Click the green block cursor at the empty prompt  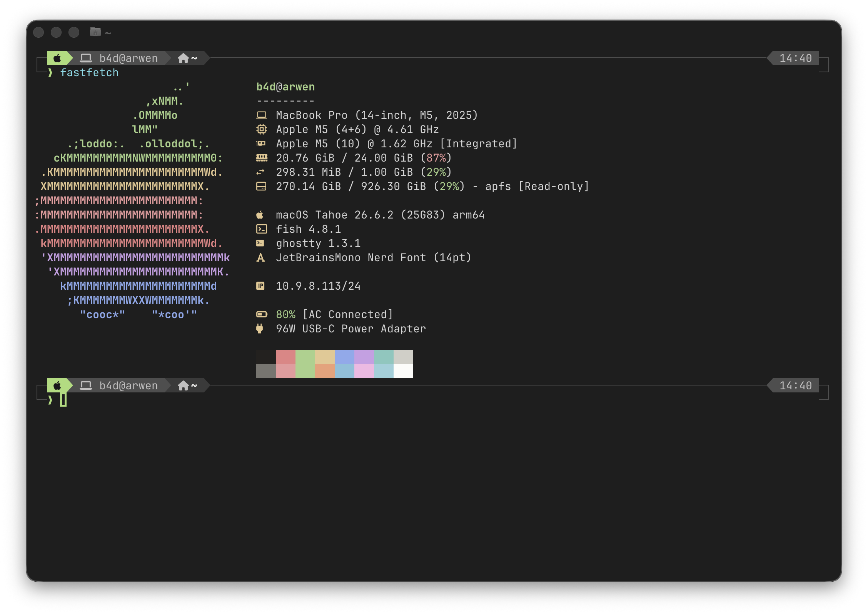click(x=63, y=400)
